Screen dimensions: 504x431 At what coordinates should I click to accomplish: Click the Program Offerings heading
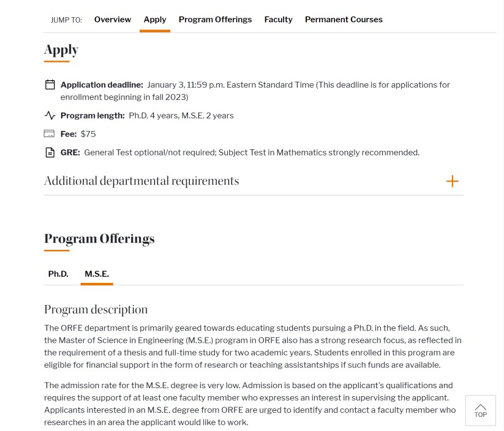[x=99, y=239]
